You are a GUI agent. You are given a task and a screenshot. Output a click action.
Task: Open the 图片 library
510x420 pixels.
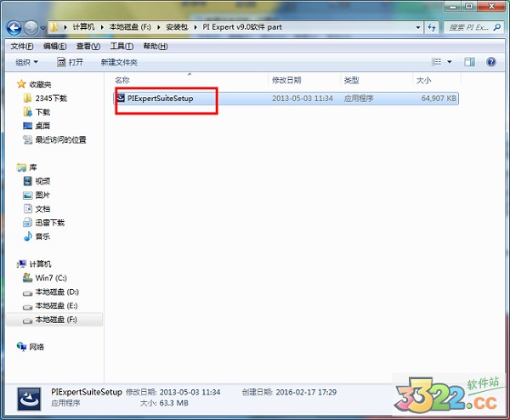42,196
